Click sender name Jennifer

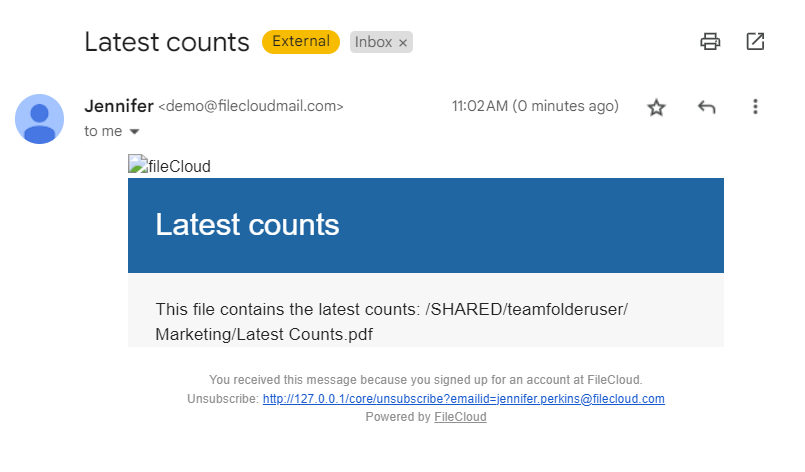119,105
